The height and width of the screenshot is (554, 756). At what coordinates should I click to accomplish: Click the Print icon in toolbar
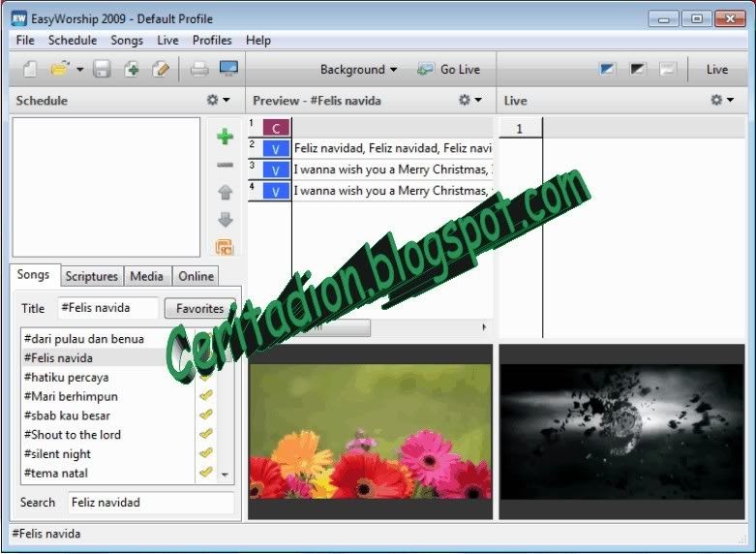[x=199, y=70]
